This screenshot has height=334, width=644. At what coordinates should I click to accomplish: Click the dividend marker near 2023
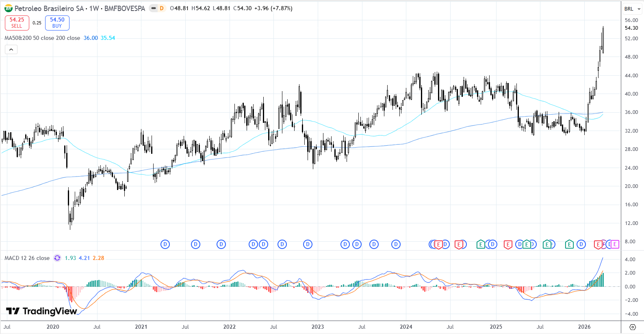[x=308, y=244]
